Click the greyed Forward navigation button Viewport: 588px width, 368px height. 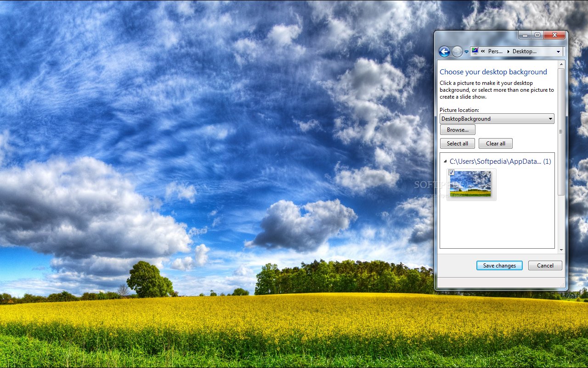click(x=457, y=51)
